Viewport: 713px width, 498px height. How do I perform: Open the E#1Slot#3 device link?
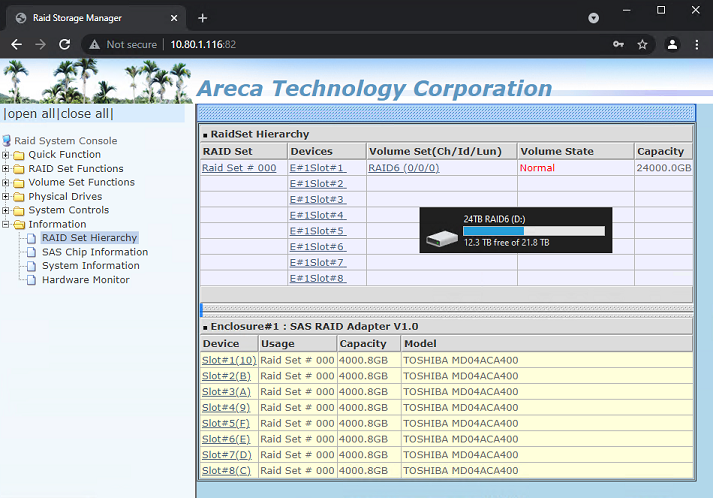coord(317,200)
